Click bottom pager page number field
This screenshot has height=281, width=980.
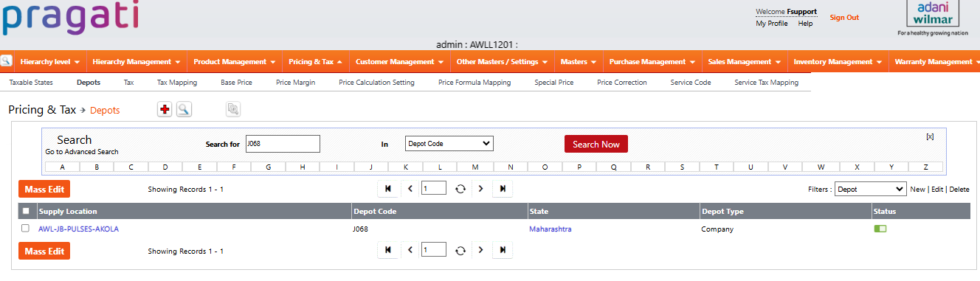pyautogui.click(x=434, y=250)
